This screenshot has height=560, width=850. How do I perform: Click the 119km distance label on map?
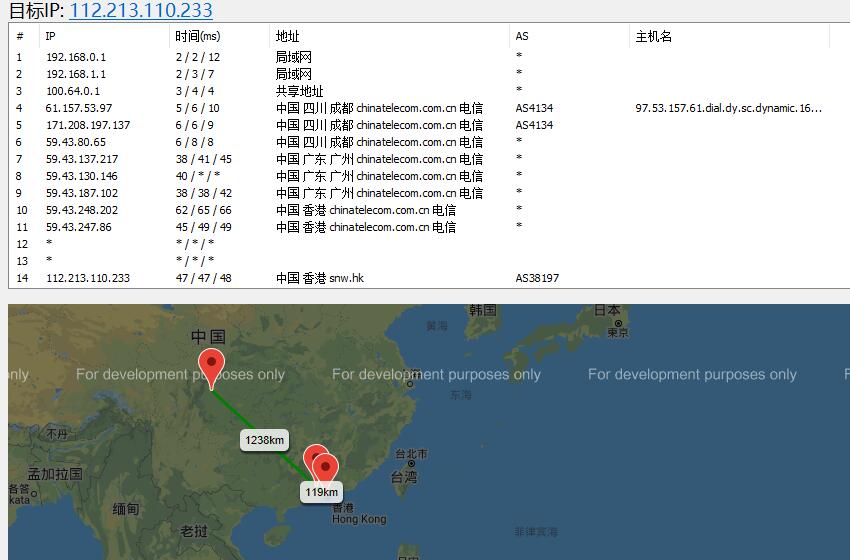click(x=321, y=492)
